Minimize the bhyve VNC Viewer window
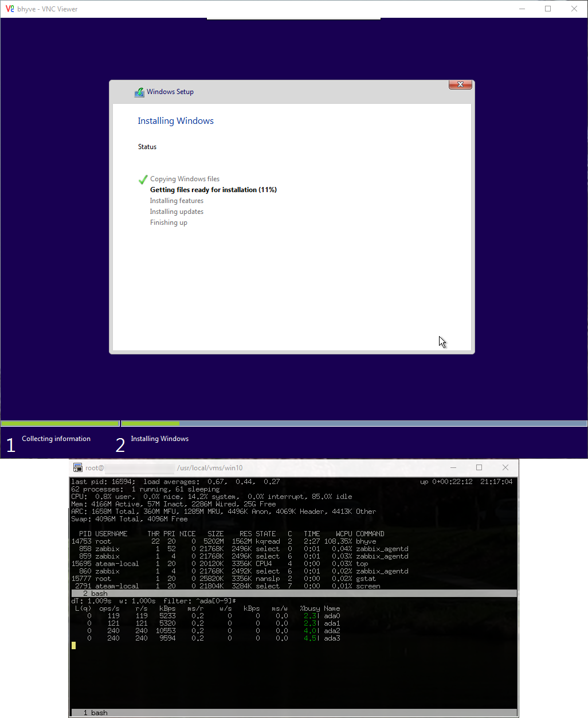 pyautogui.click(x=522, y=9)
